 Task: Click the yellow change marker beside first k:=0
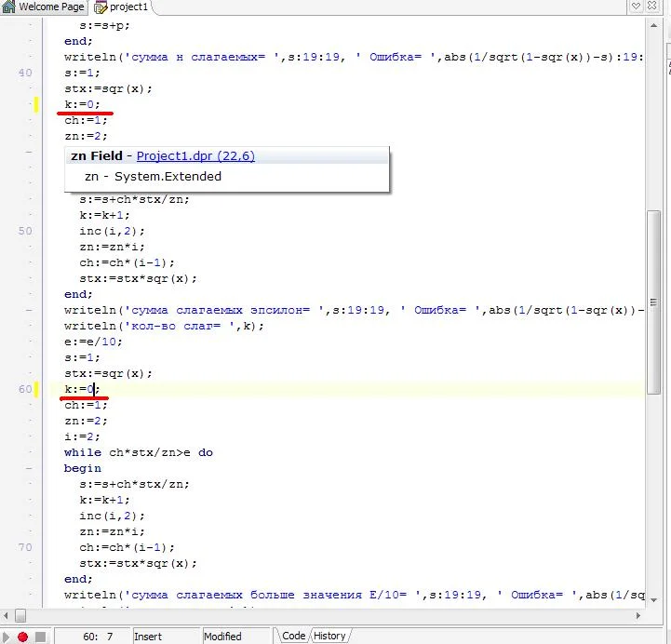[36, 104]
